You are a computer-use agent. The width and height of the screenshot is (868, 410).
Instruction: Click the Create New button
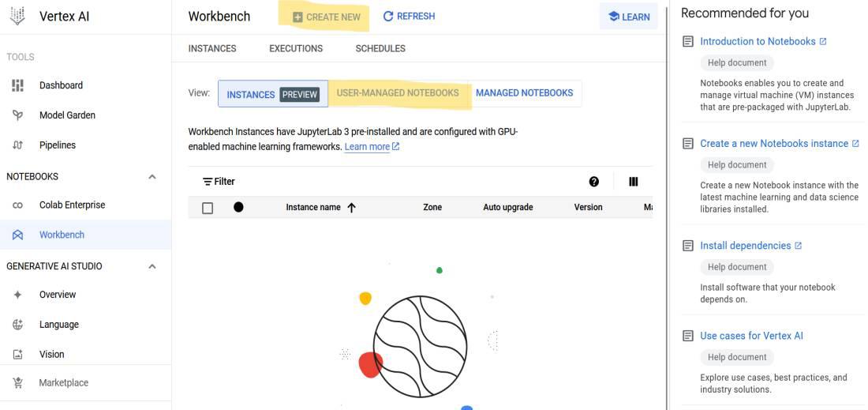tap(326, 17)
